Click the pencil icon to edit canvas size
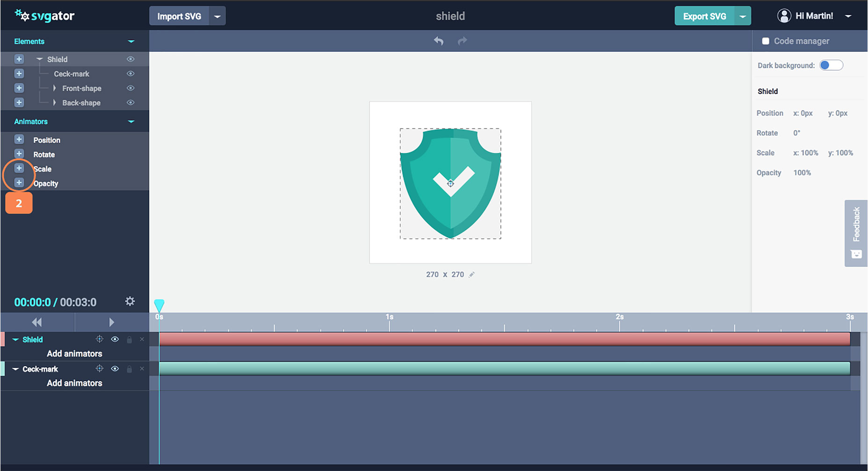Screen dimensions: 868x471 pos(472,275)
